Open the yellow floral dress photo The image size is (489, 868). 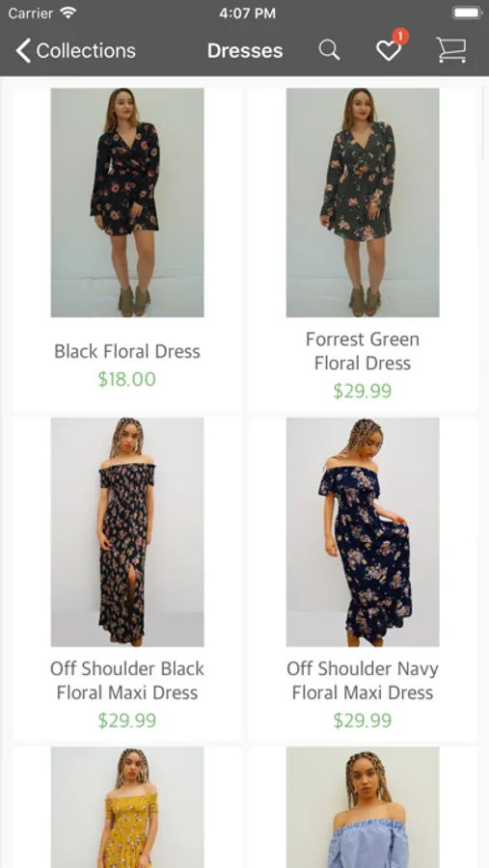[x=127, y=807]
